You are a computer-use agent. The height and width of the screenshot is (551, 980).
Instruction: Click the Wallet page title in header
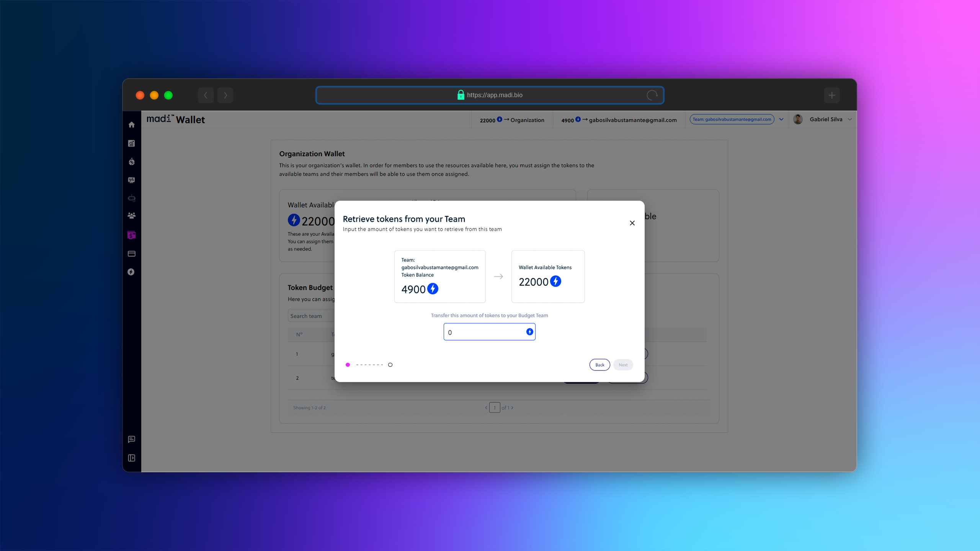pos(190,120)
